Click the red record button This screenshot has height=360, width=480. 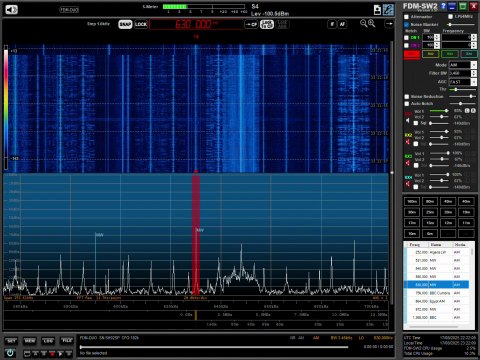click(52, 353)
